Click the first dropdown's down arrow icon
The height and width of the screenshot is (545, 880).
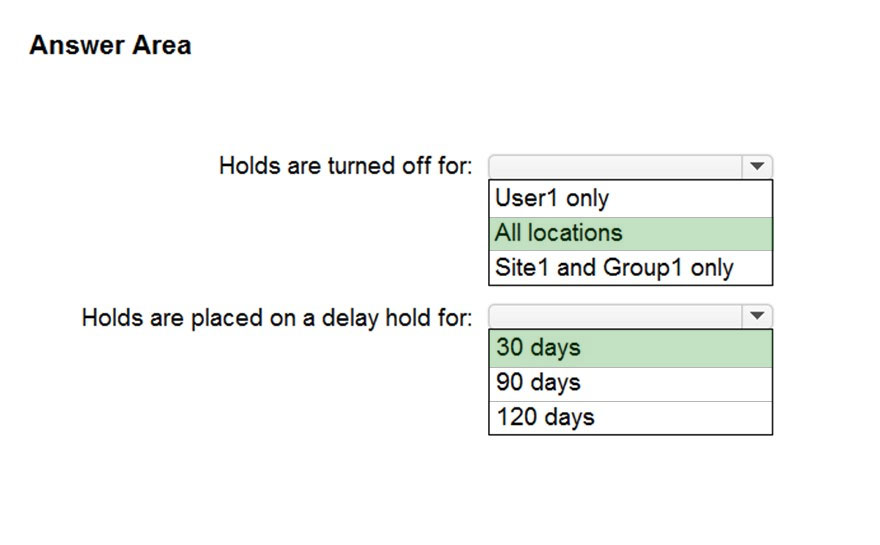coord(757,166)
